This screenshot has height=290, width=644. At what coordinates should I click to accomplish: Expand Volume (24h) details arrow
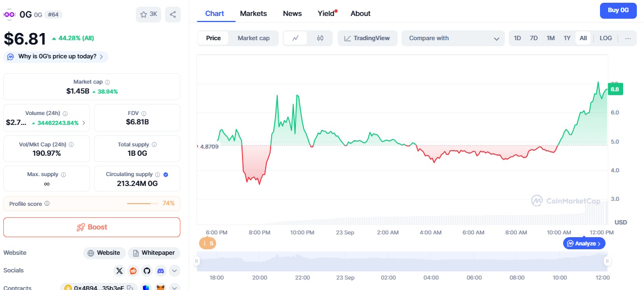point(84,122)
